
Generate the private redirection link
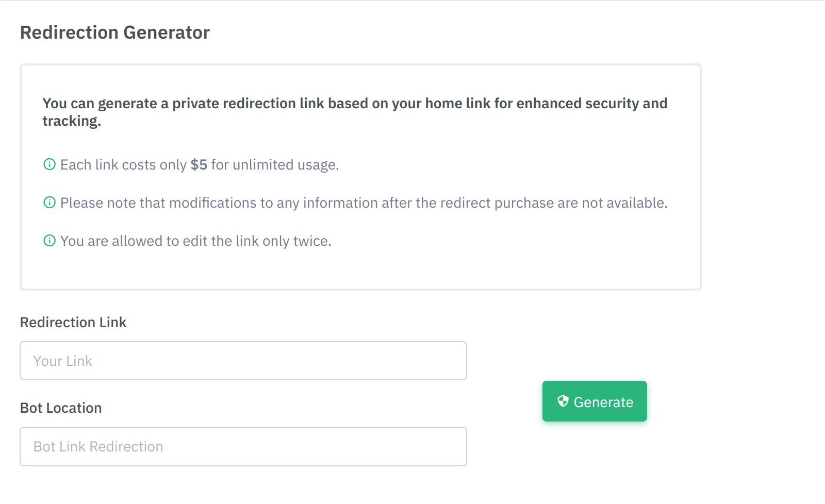tap(595, 401)
